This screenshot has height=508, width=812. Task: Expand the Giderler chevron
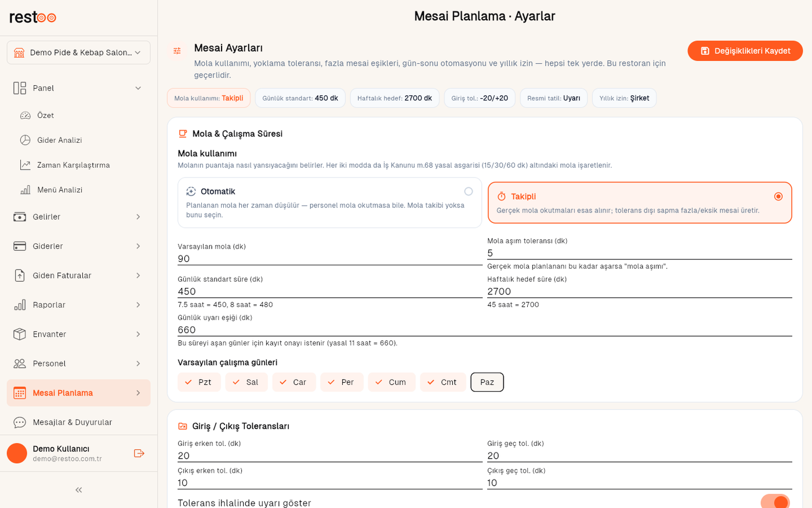138,246
